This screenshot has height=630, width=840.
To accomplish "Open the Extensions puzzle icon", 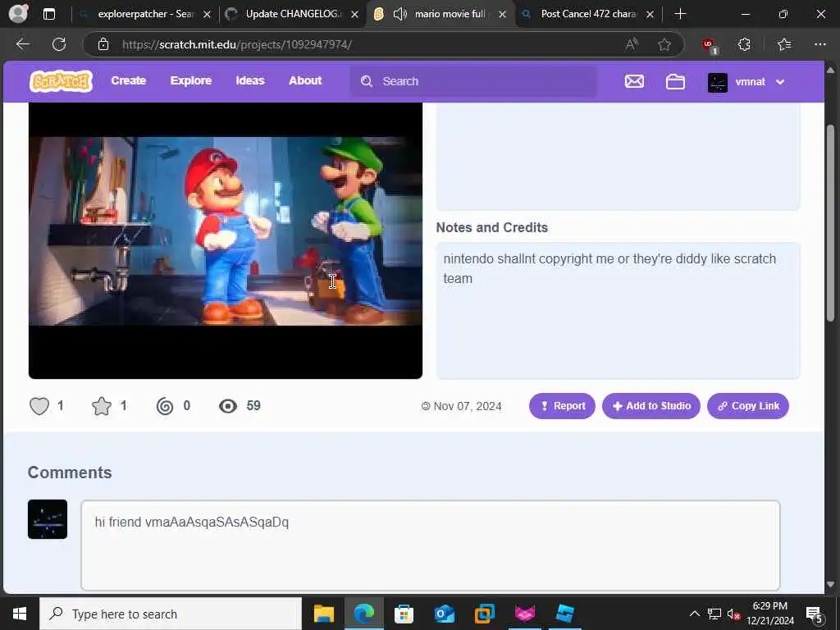I will click(x=744, y=44).
